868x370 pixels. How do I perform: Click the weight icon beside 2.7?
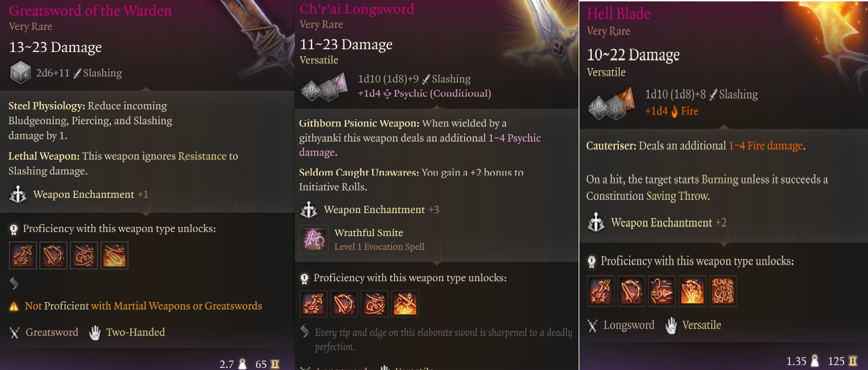click(x=243, y=364)
